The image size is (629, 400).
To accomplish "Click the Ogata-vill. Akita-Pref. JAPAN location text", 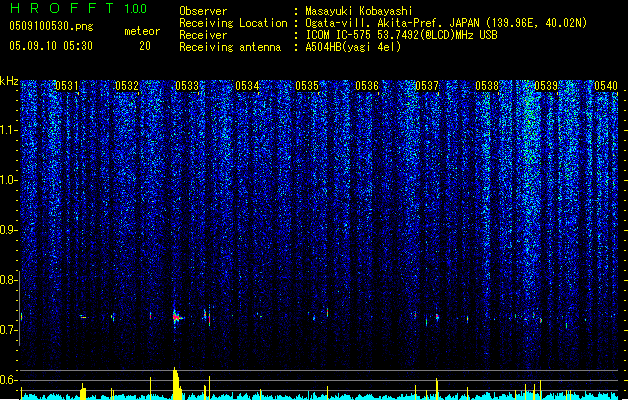I will [446, 23].
